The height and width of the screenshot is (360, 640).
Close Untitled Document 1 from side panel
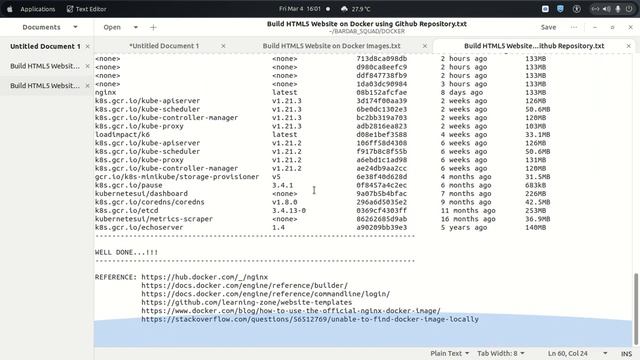tap(87, 47)
